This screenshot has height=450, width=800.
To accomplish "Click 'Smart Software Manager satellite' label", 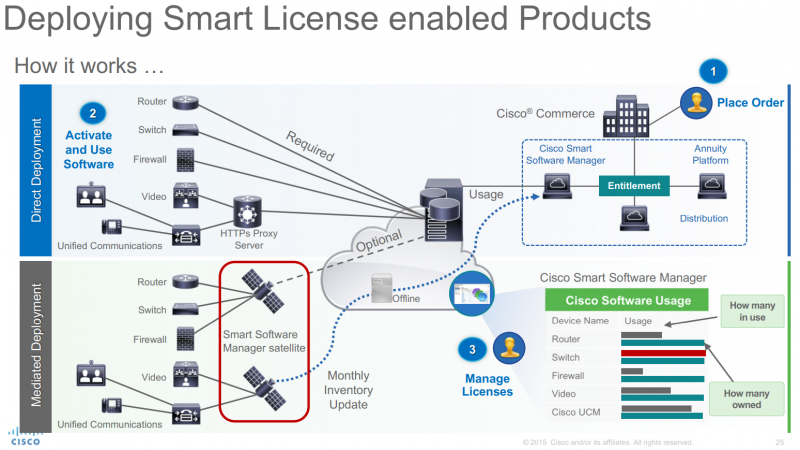I will pos(264,341).
